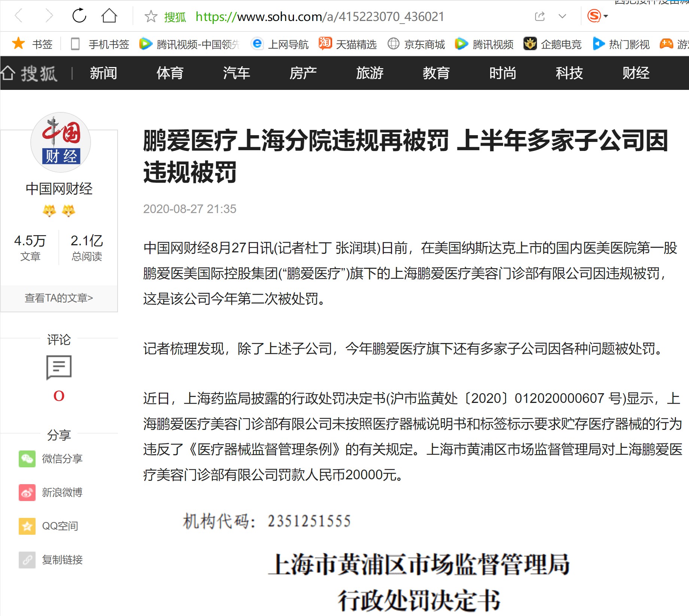Click the address bar URL field
The image size is (689, 616).
click(320, 16)
